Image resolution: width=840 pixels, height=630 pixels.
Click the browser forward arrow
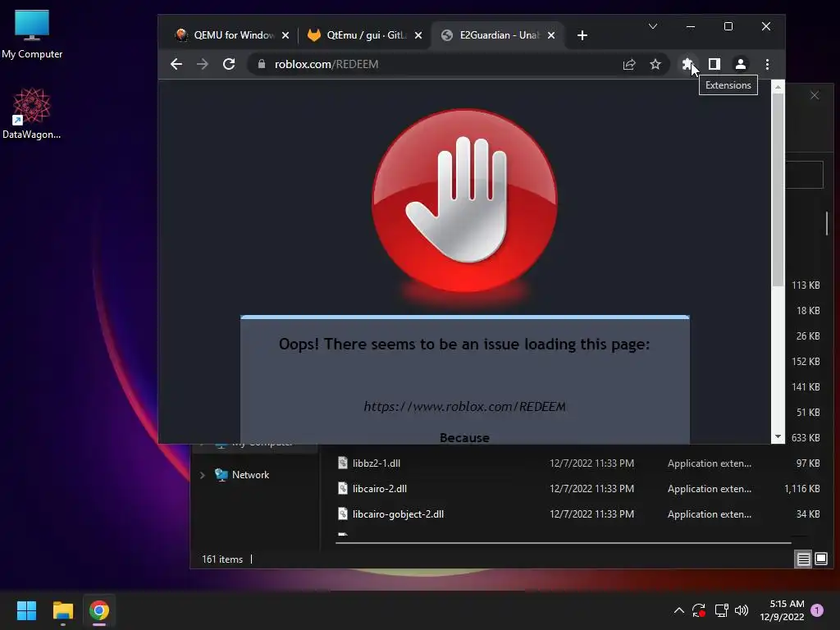click(x=203, y=64)
